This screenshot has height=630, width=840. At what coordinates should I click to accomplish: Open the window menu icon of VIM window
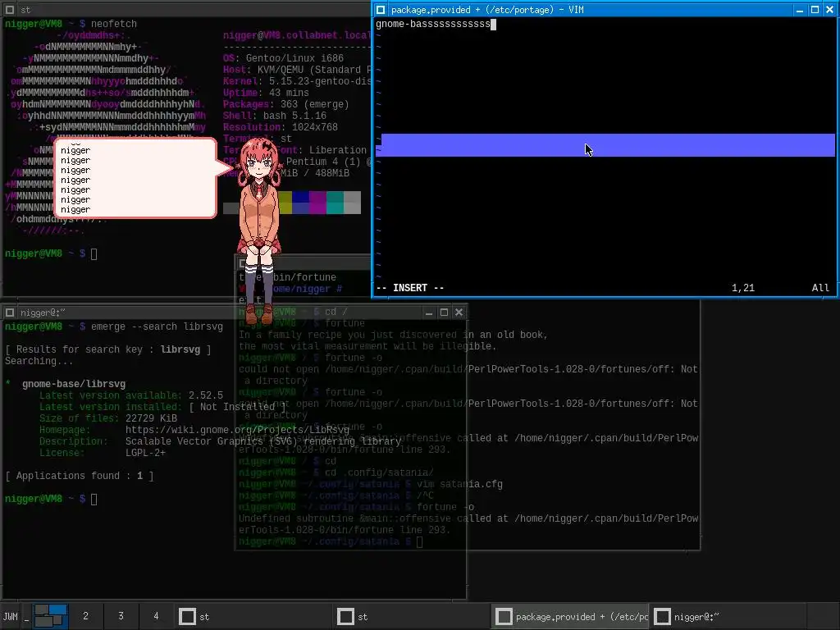(381, 10)
